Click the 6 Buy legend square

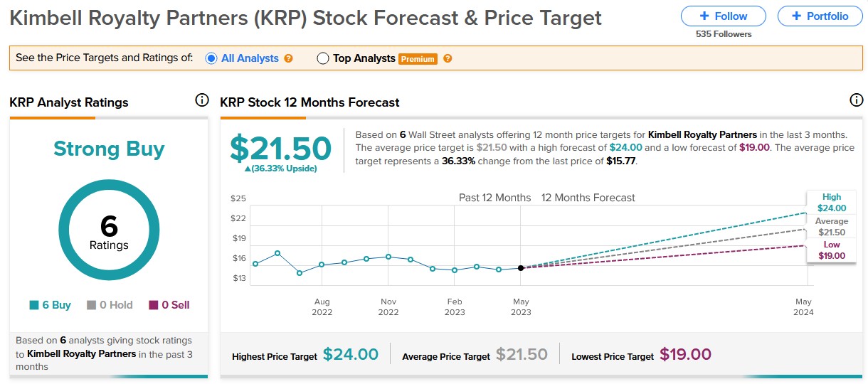point(33,305)
